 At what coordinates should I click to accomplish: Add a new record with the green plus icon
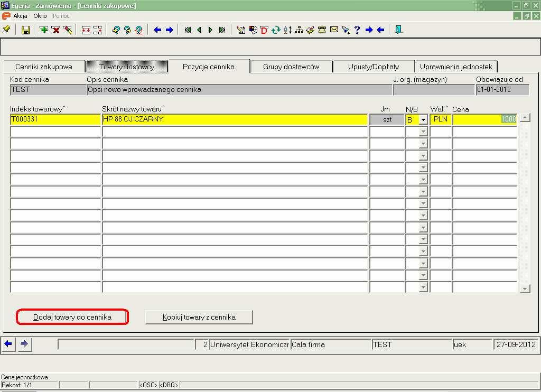44,30
